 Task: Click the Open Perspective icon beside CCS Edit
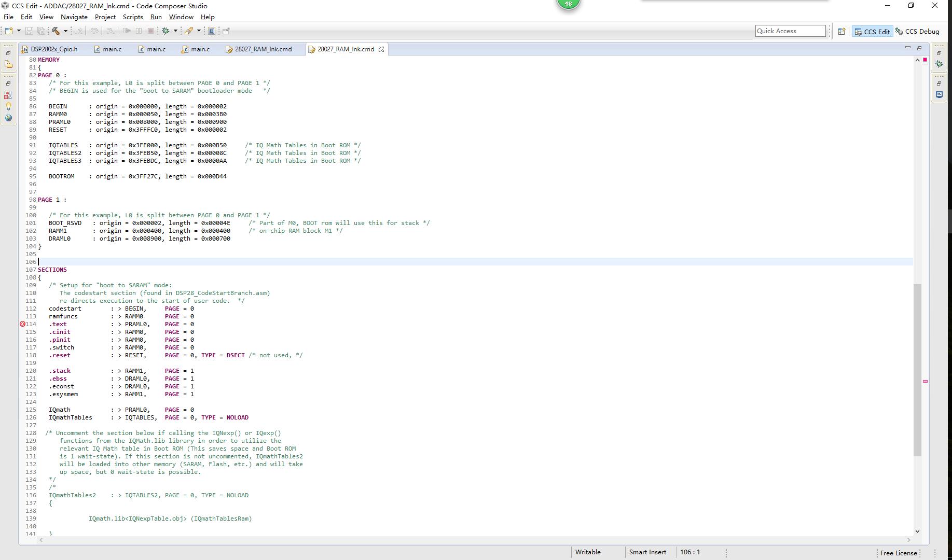click(841, 32)
